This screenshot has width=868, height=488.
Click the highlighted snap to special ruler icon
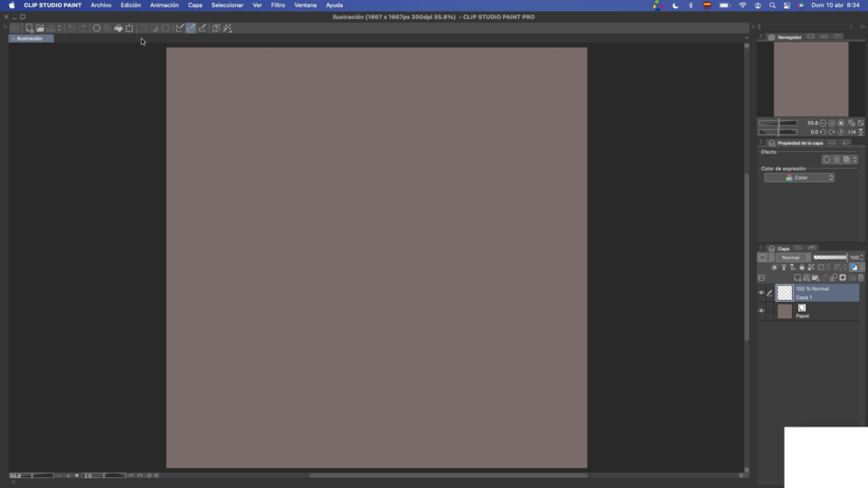(191, 28)
